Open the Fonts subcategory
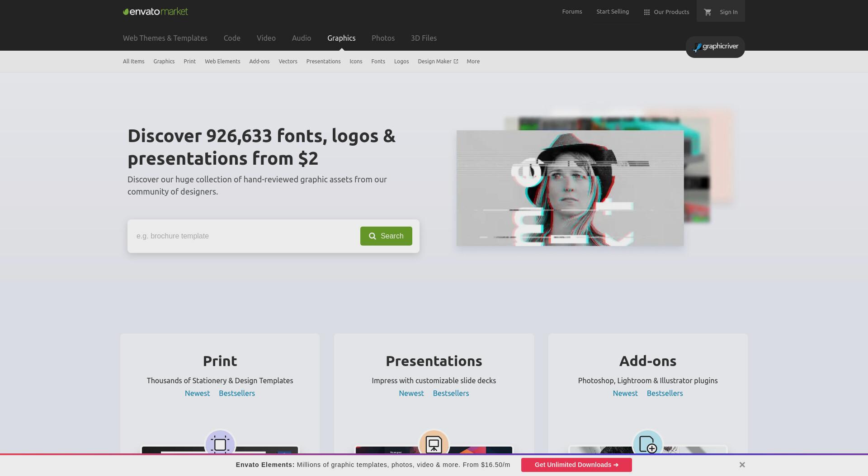Image resolution: width=868 pixels, height=476 pixels. tap(378, 62)
